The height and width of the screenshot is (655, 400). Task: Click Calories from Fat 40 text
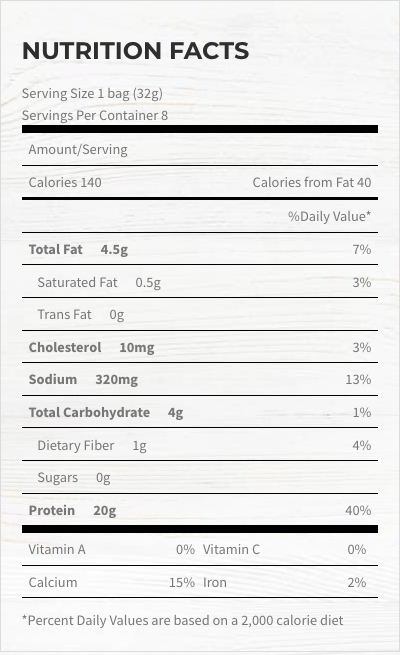click(x=311, y=183)
